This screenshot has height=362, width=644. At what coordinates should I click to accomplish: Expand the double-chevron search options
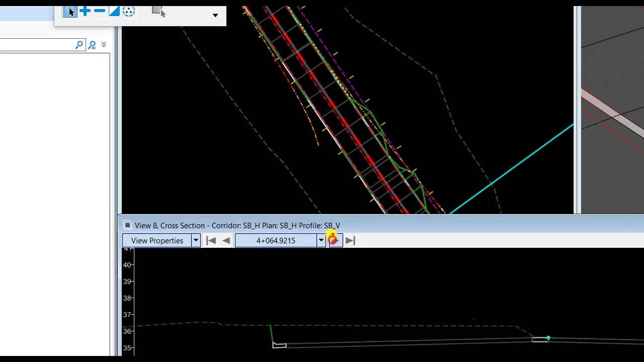click(x=104, y=45)
